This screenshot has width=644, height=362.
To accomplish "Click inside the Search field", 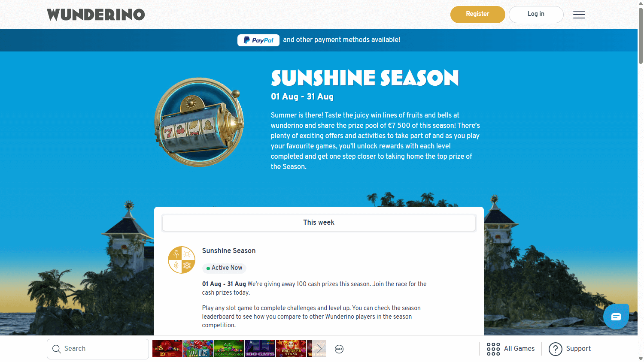I will tap(103, 349).
